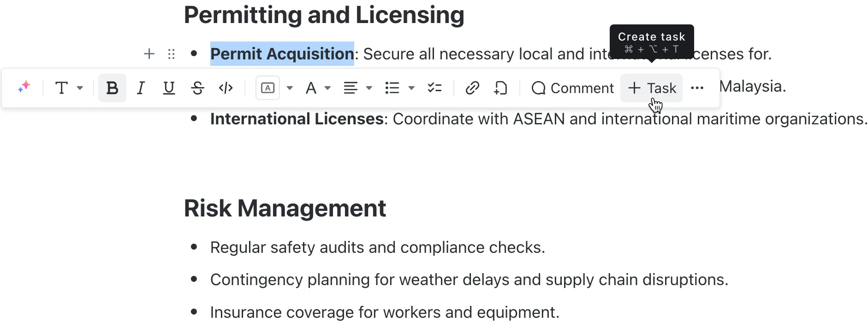The image size is (868, 327).
Task: Click the plus icon to add block
Action: pyautogui.click(x=149, y=54)
